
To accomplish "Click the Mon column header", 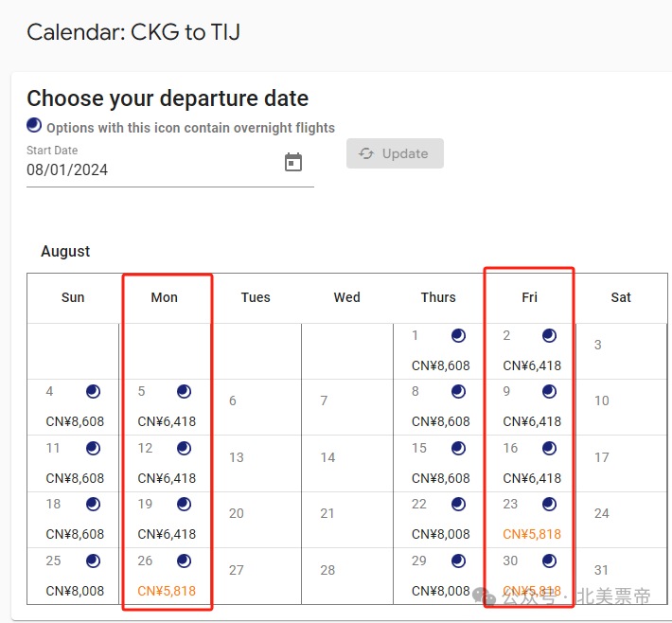I will 164,297.
